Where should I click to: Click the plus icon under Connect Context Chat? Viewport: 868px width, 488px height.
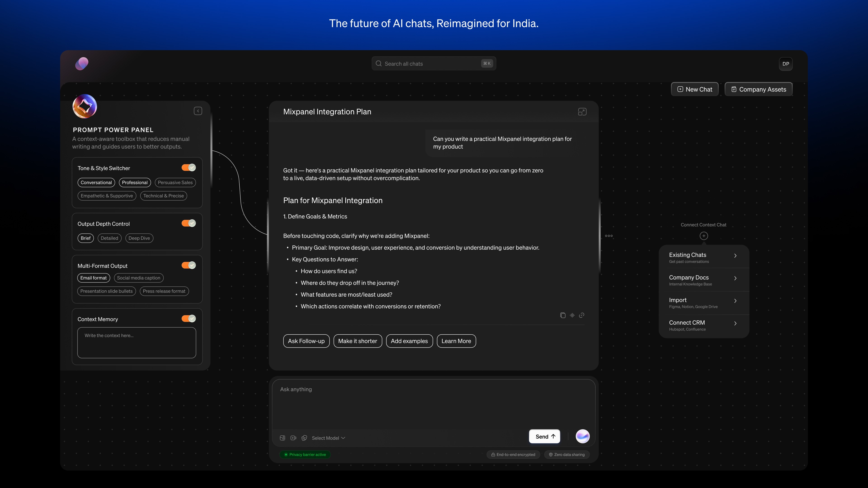[x=704, y=236]
